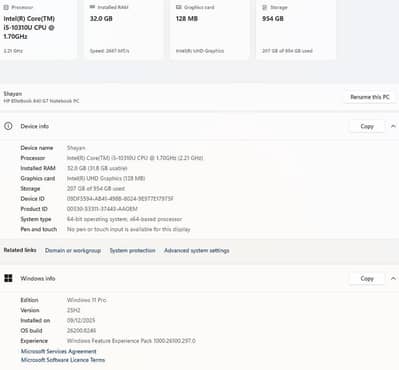Image resolution: width=399 pixels, height=370 pixels.
Task: Click the Related links label
Action: (x=20, y=250)
